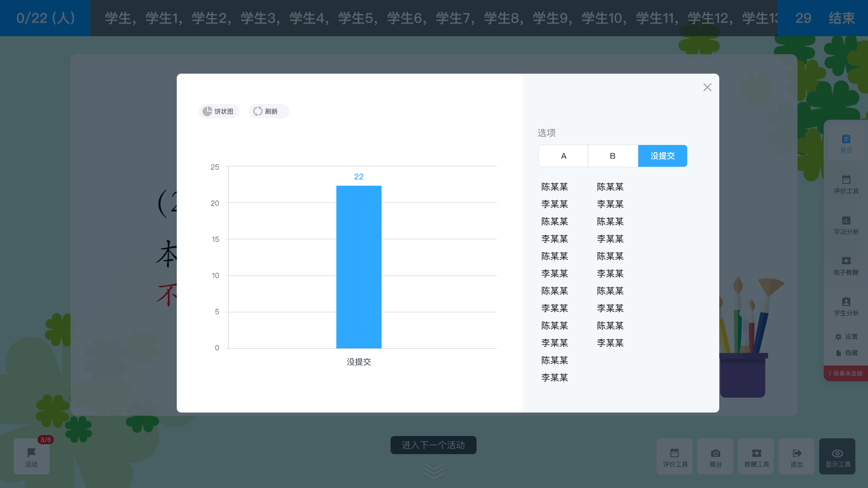Switch chart to pie chart view
Image resolution: width=868 pixels, height=488 pixels.
pyautogui.click(x=218, y=111)
